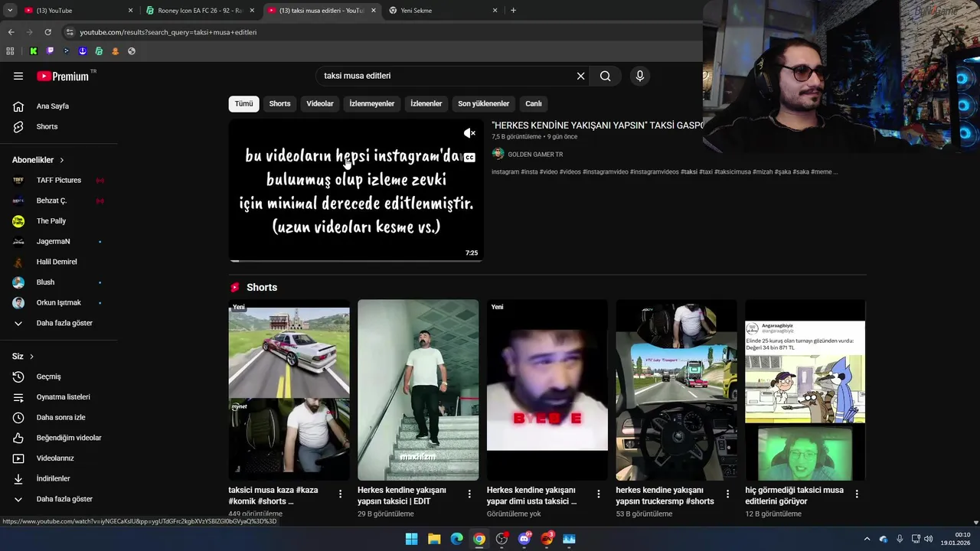Open the taksici musa kaza short thumbnail
This screenshot has width=980, height=551.
(289, 390)
